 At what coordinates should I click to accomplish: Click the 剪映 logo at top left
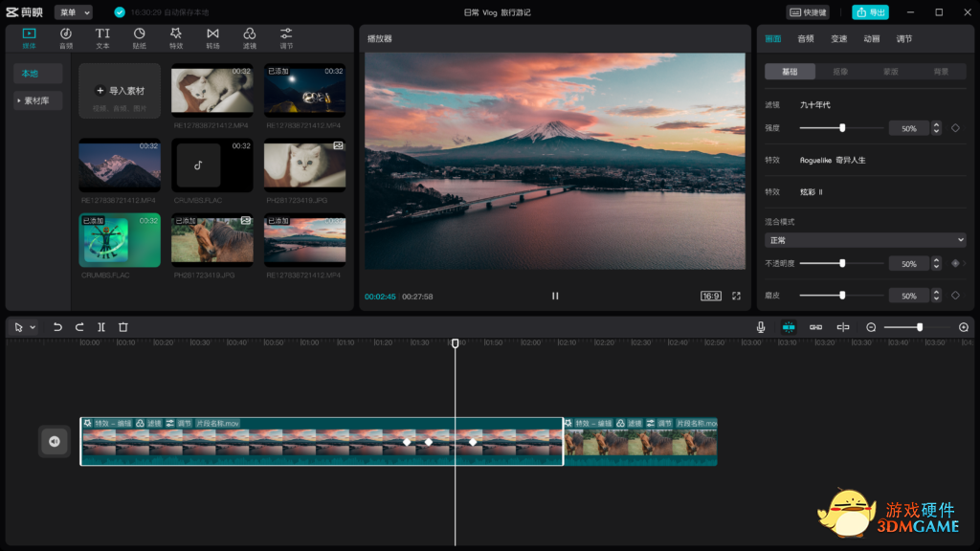coord(24,11)
